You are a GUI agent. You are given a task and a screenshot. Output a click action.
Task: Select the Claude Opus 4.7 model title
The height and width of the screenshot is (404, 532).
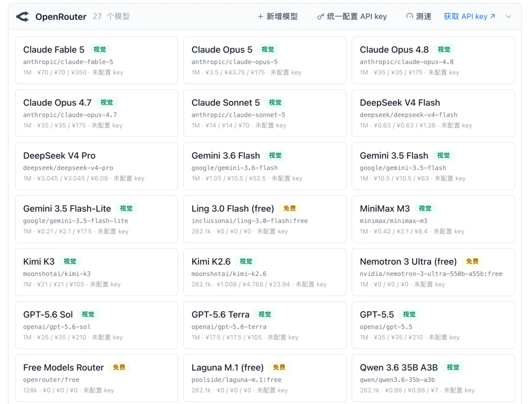(57, 103)
